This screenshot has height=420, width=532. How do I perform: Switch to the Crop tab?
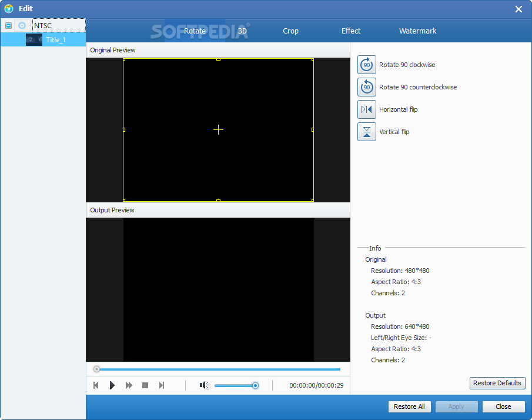click(290, 31)
